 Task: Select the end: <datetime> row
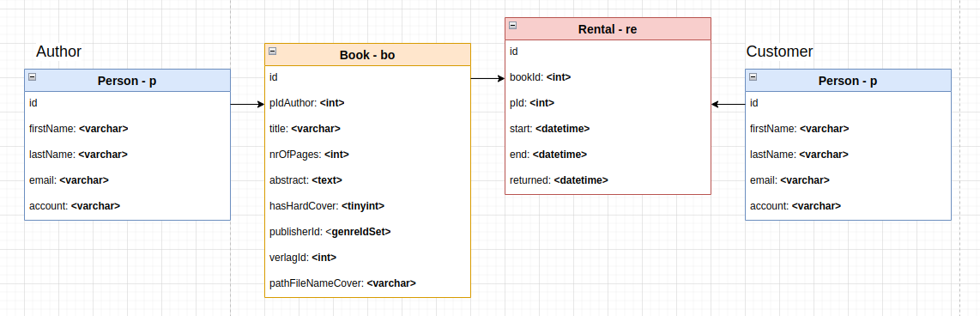(608, 155)
